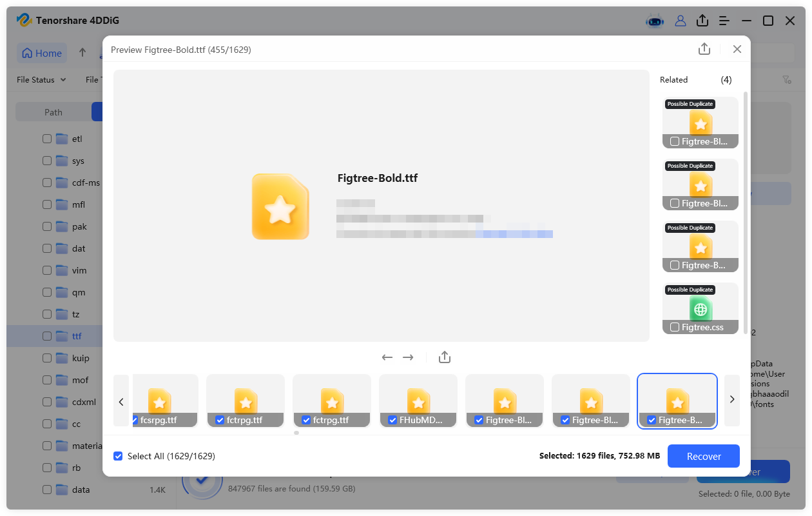Click the highlighted Figtree-B thumbnail in the strip
The height and width of the screenshot is (516, 812).
(677, 401)
